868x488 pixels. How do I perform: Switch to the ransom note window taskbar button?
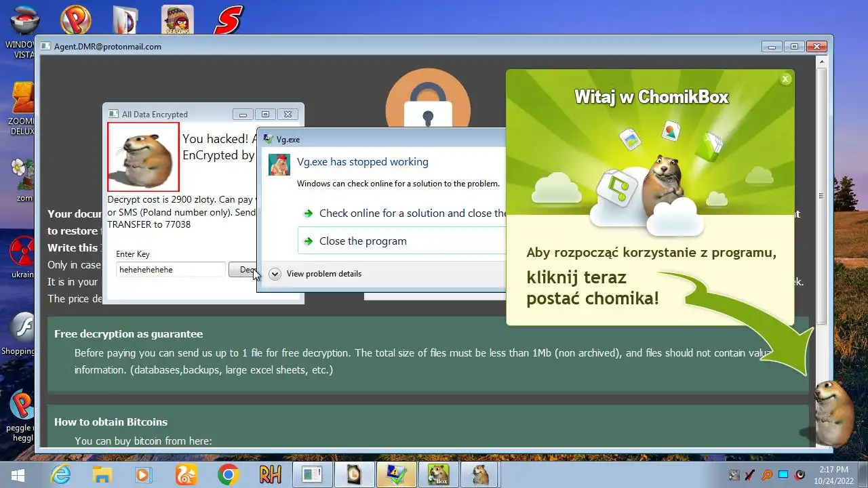click(312, 474)
